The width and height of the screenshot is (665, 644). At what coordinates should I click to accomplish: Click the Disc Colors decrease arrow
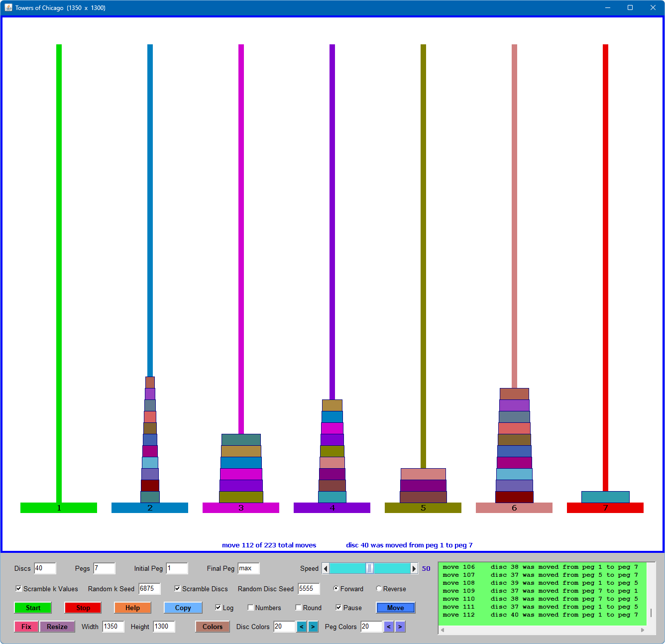coord(302,627)
